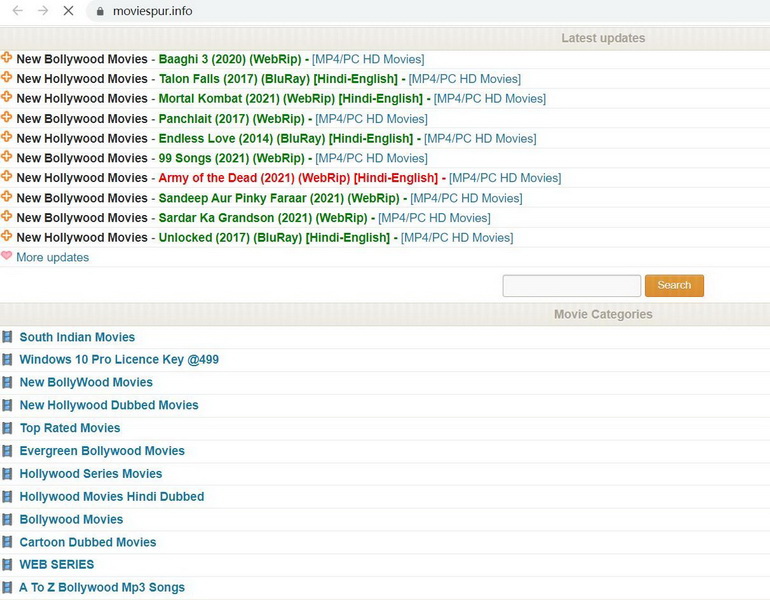Click the browser back arrow
Screen dimensions: 770x600
click(17, 11)
